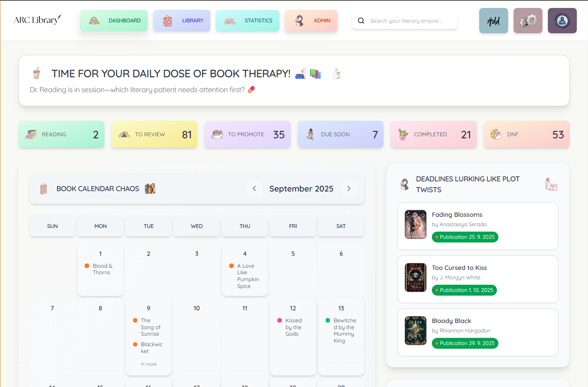Open the user profile icon
Screen dimensions: 588x387
point(562,21)
